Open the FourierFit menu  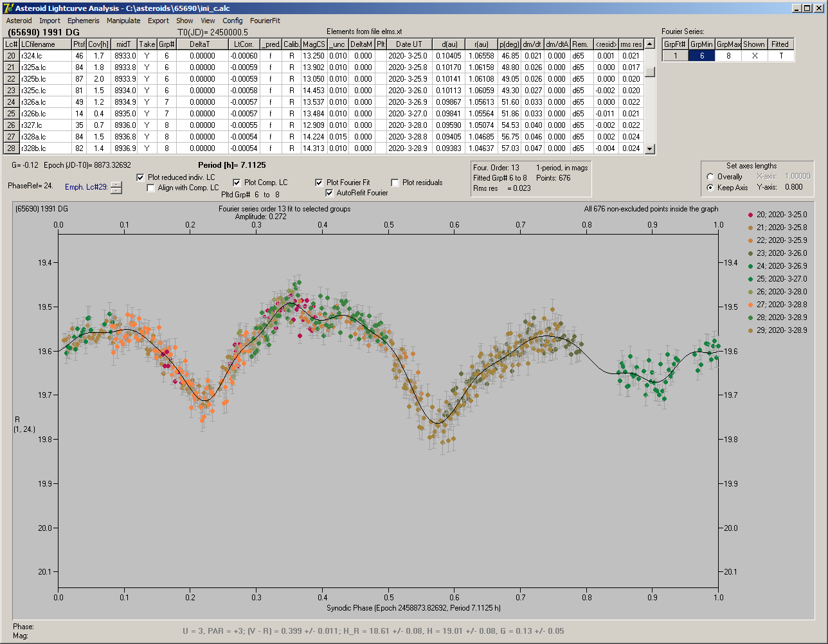tap(265, 21)
